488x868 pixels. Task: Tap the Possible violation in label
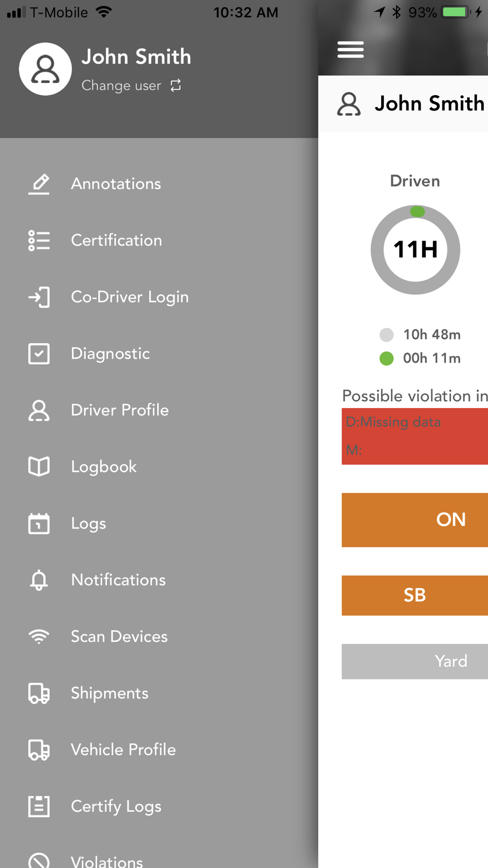click(x=415, y=396)
